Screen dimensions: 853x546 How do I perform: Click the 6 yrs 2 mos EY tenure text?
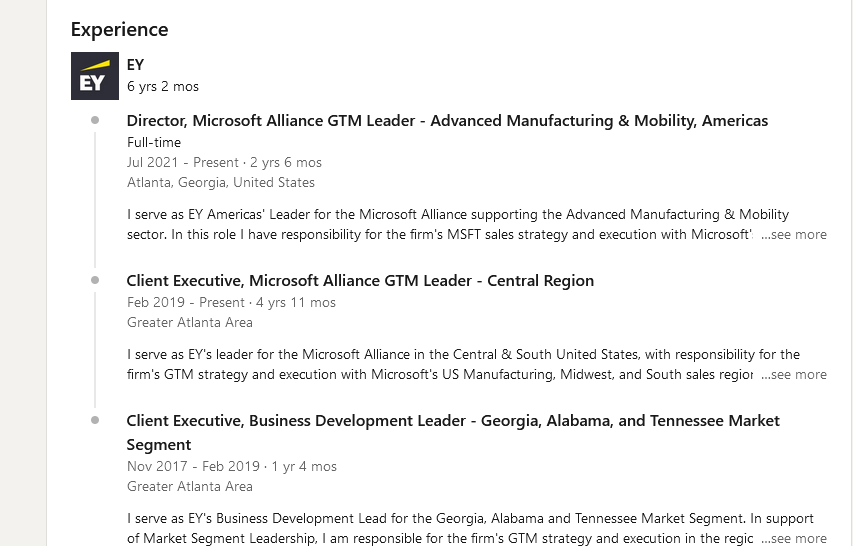point(163,86)
